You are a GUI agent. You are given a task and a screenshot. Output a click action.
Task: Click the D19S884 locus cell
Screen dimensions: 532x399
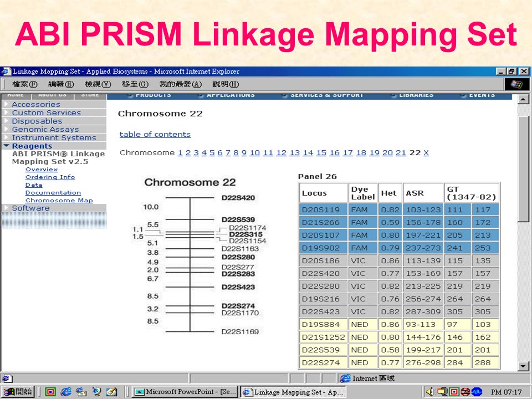tap(323, 324)
